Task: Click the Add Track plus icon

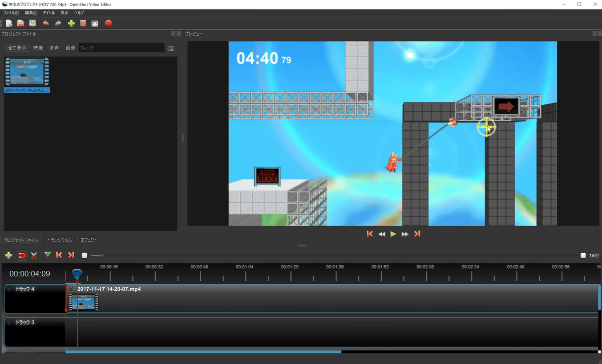Action: tap(9, 255)
